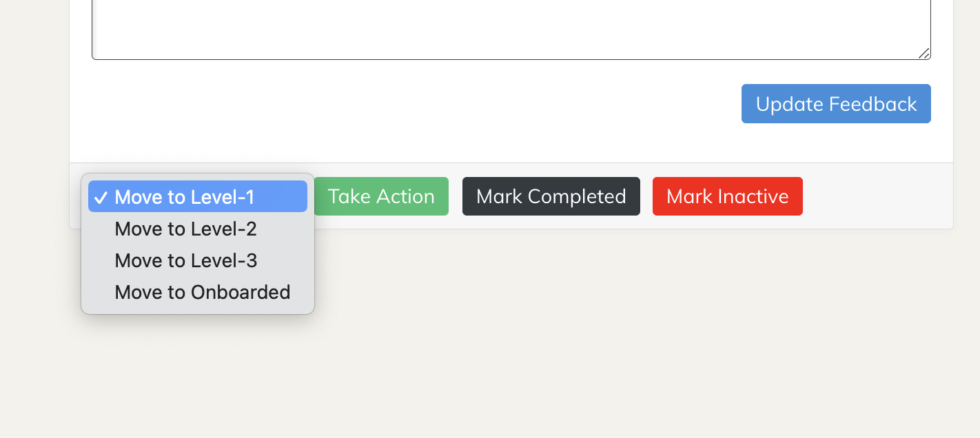980x438 pixels.
Task: Click inside the feedback text area
Action: pyautogui.click(x=510, y=28)
